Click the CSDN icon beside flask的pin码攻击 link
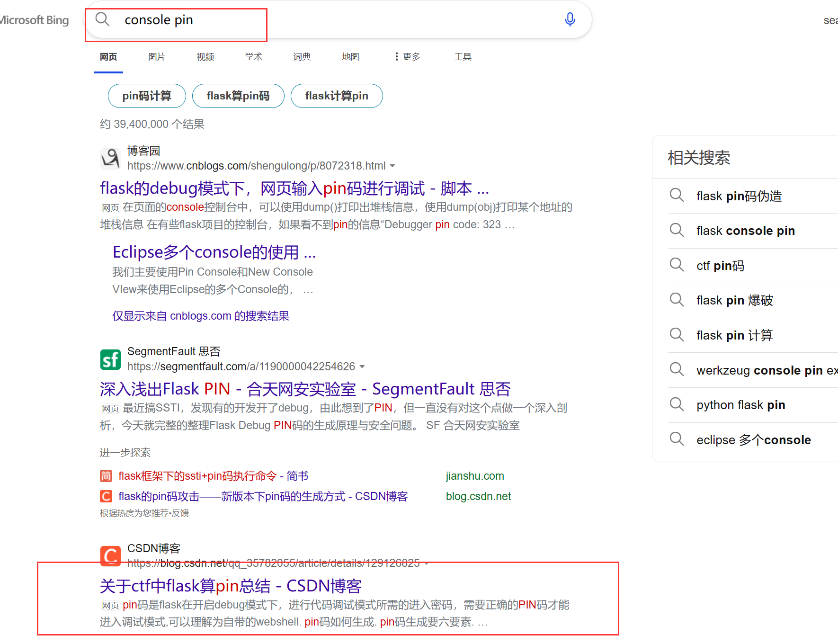Viewport: 838px width, 644px height. coord(106,496)
